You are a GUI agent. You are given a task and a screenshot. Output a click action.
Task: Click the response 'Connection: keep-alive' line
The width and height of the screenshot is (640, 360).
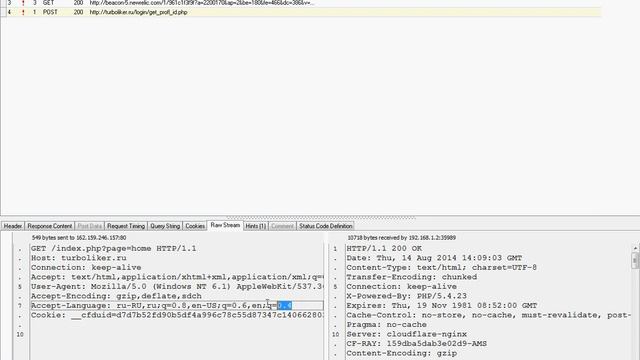(402, 287)
